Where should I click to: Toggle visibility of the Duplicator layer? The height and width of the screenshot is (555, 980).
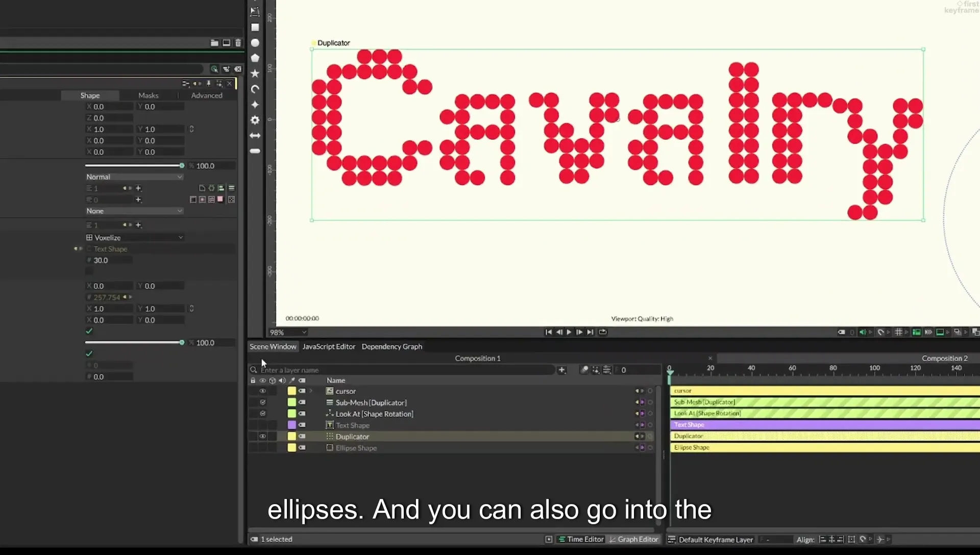tap(263, 437)
